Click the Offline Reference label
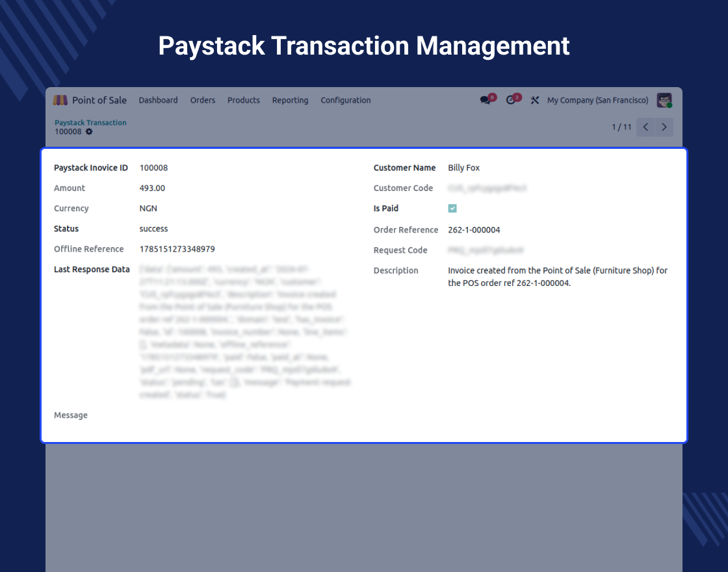728x572 pixels. click(x=88, y=249)
